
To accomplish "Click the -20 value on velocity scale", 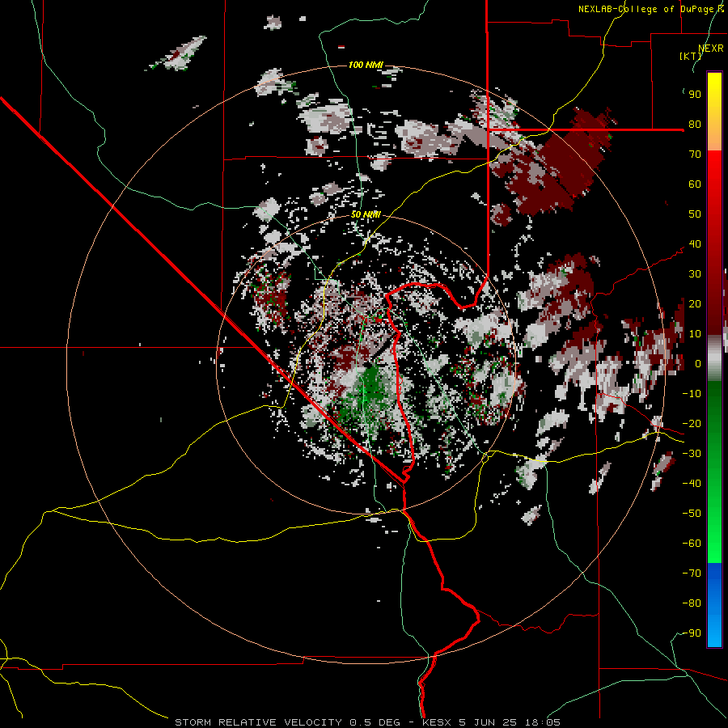I will (x=692, y=424).
